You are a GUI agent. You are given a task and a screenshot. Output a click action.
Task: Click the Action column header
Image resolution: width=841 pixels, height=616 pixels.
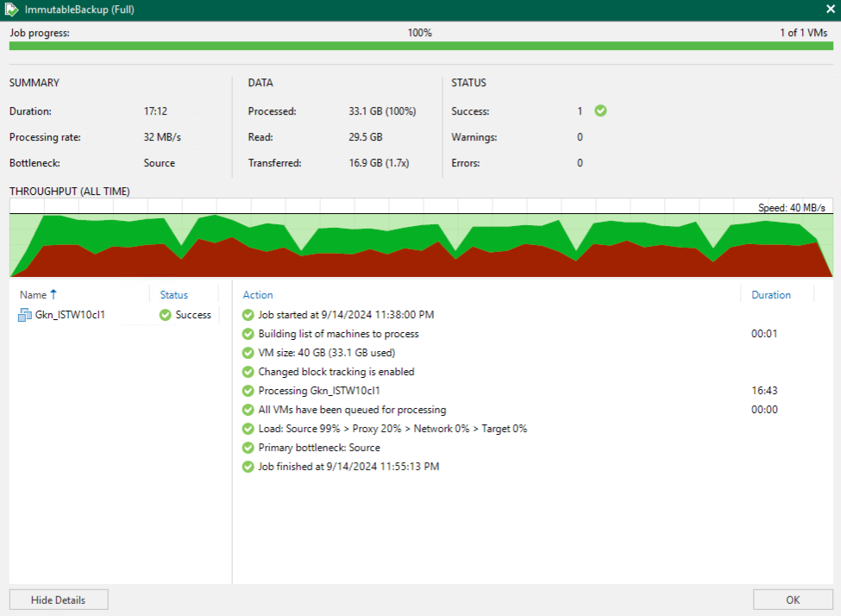pos(257,295)
